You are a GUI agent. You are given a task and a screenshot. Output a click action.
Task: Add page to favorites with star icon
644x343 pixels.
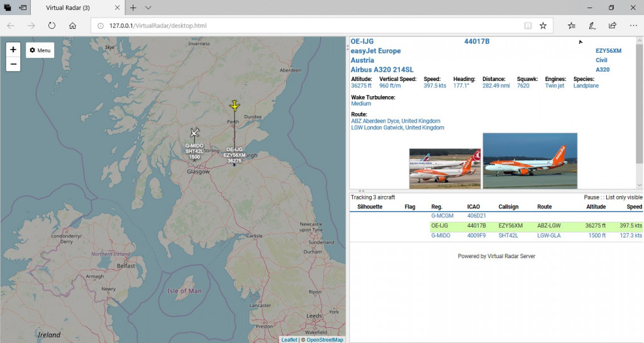pos(543,25)
